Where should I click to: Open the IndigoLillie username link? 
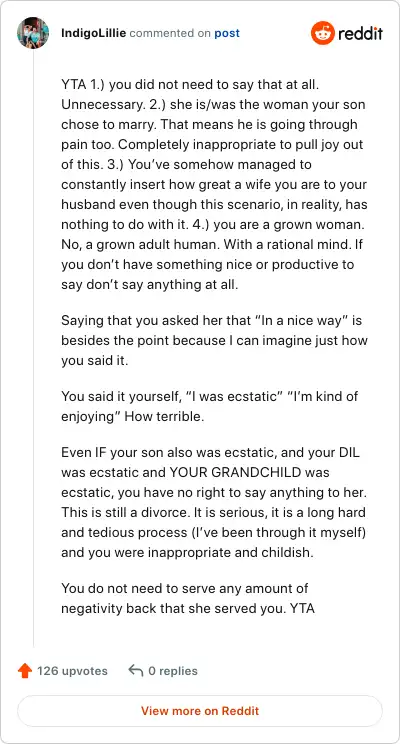coord(93,33)
